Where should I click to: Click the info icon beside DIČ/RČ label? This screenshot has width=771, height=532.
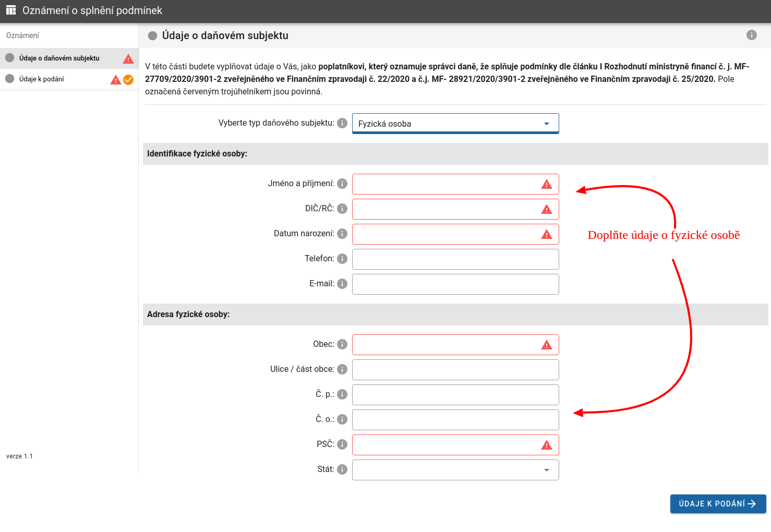342,209
